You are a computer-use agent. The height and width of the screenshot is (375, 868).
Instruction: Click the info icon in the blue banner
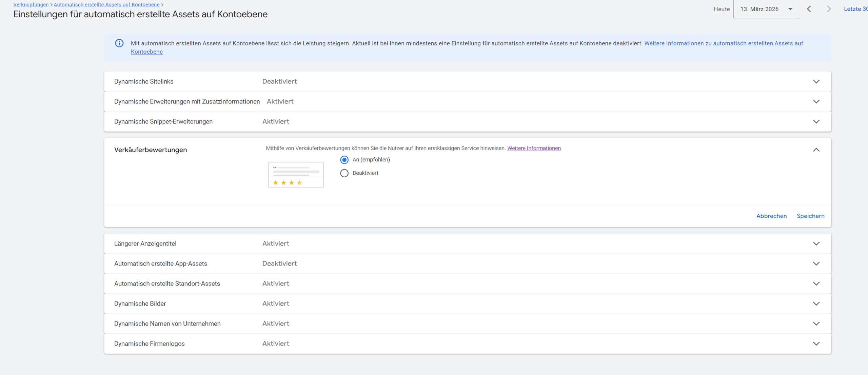coord(119,43)
